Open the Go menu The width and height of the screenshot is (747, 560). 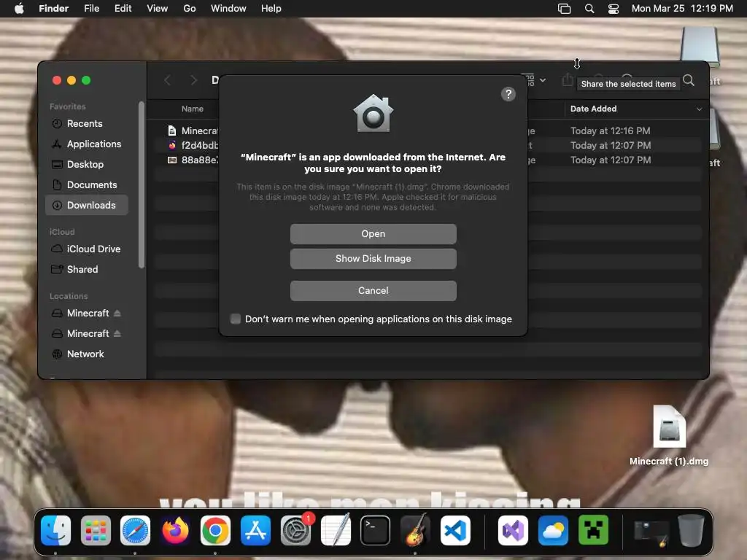point(190,9)
